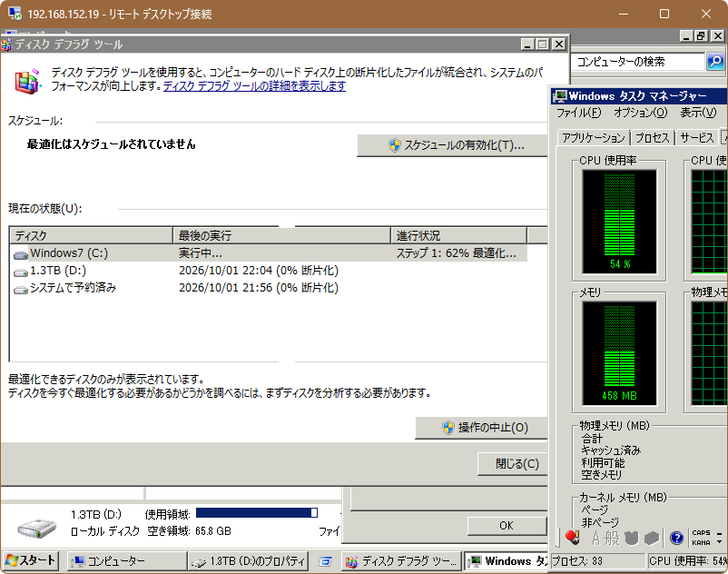This screenshot has width=728, height=574.
Task: Click the IME input mode 'A' icon
Action: 596,539
